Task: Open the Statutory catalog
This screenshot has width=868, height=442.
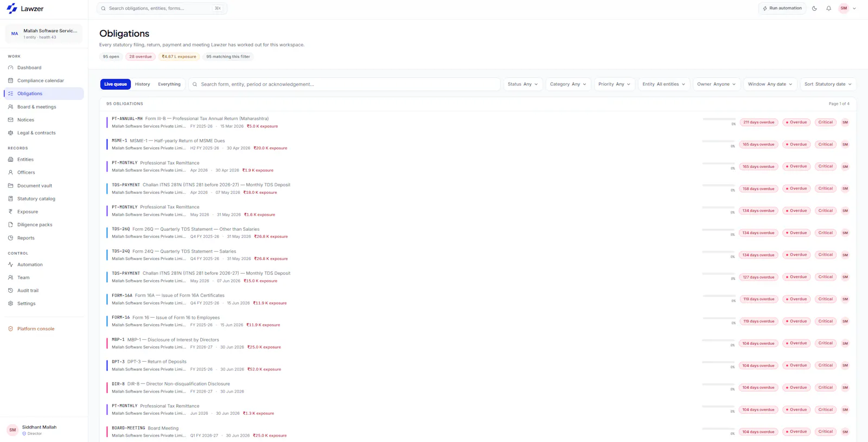Action: (x=44, y=199)
